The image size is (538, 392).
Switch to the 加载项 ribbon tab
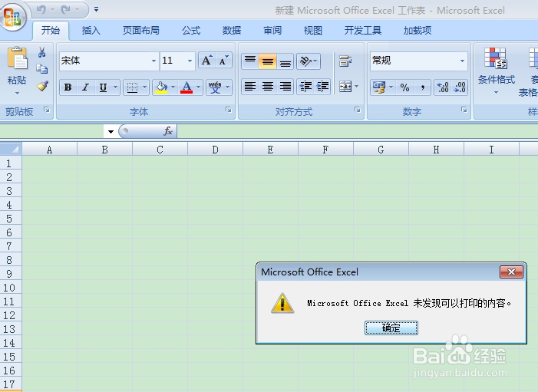pos(418,31)
